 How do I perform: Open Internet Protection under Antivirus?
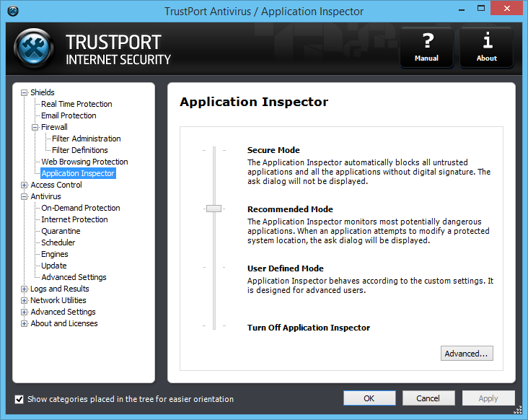tap(74, 219)
